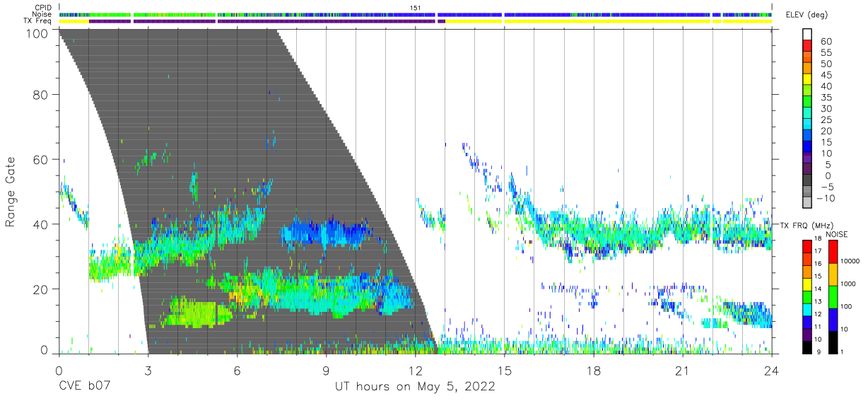The image size is (868, 401).
Task: Click the '60' range gate axis label
Action: [x=42, y=159]
